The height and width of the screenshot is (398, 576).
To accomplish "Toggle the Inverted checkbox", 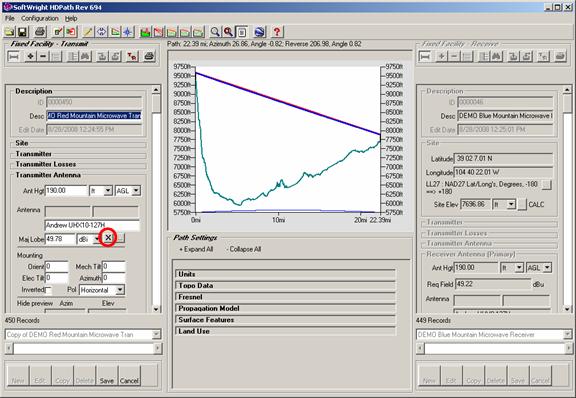I will click(48, 290).
